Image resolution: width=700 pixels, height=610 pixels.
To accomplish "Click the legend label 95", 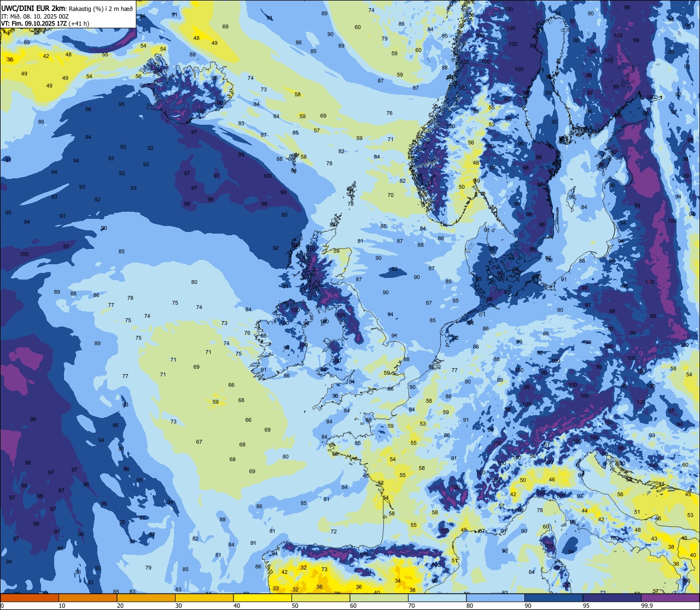I will pos(586,606).
